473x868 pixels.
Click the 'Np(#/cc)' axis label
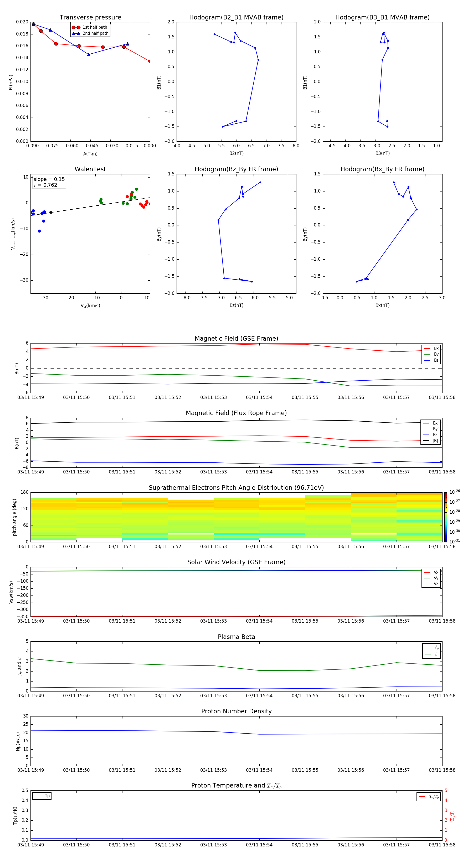[18, 741]
